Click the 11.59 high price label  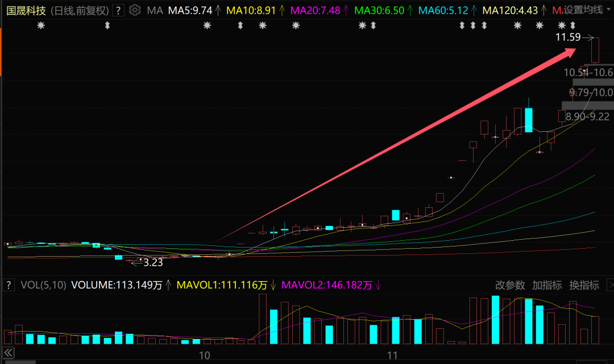(568, 37)
